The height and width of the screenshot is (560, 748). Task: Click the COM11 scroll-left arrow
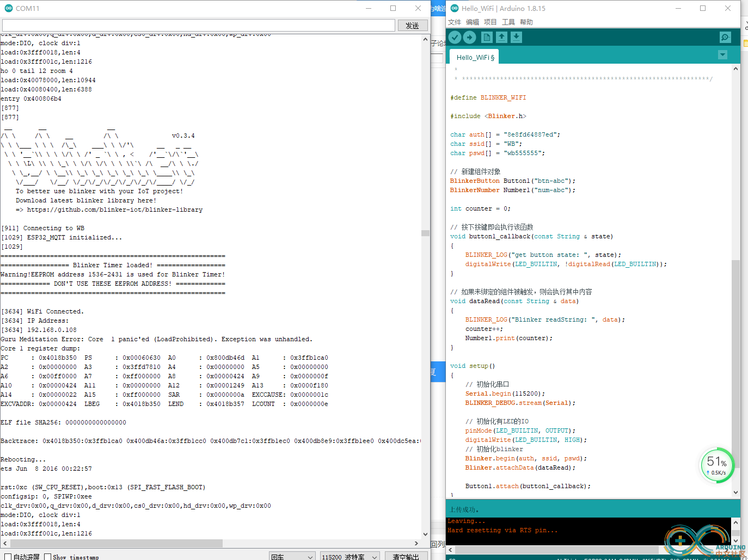(x=4, y=543)
